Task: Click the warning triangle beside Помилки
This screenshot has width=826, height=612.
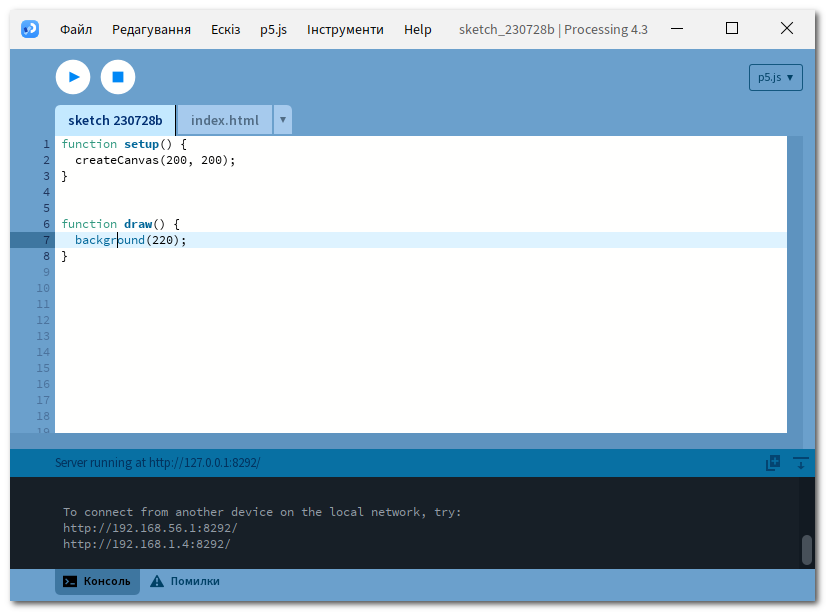Action: 157,580
